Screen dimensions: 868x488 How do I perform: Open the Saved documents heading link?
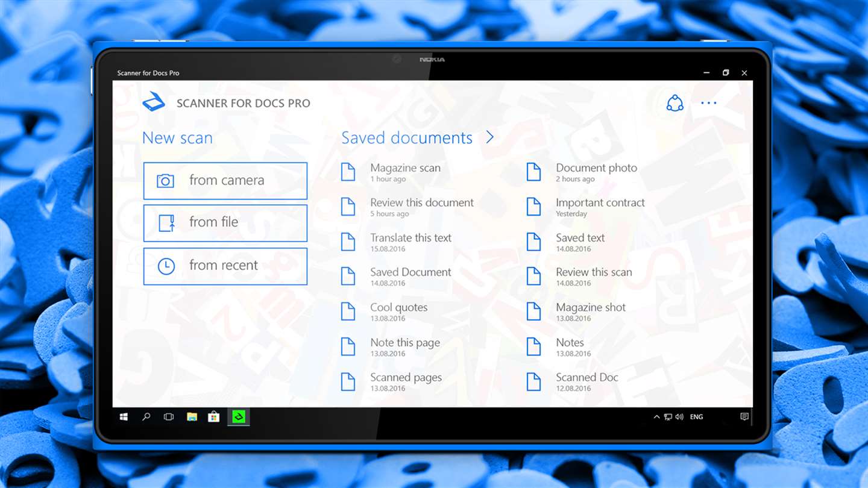coord(407,138)
